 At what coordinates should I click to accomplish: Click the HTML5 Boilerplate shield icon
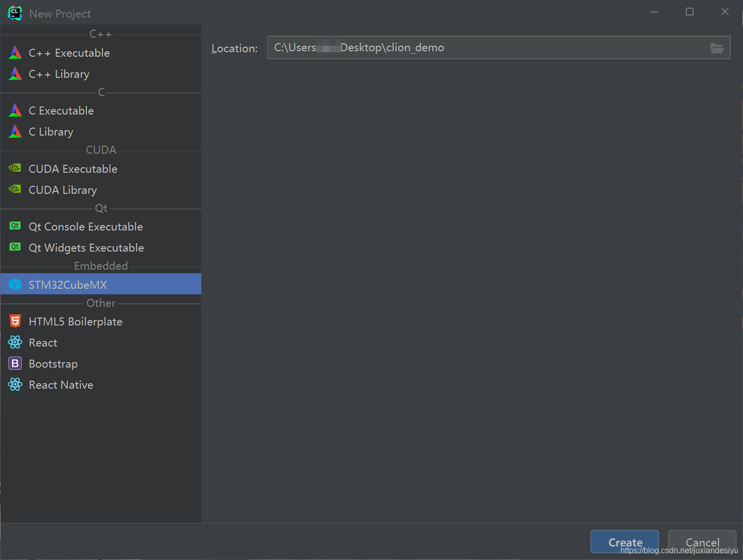pyautogui.click(x=15, y=321)
